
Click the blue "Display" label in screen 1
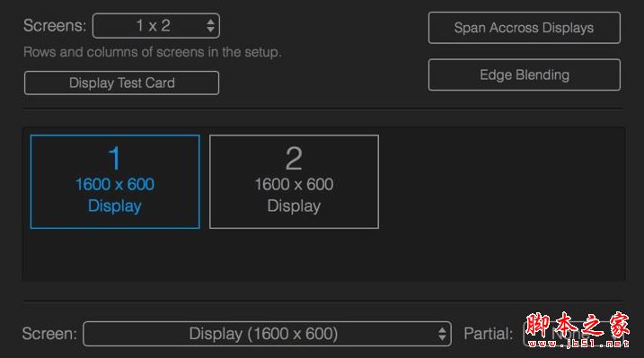[x=115, y=205]
